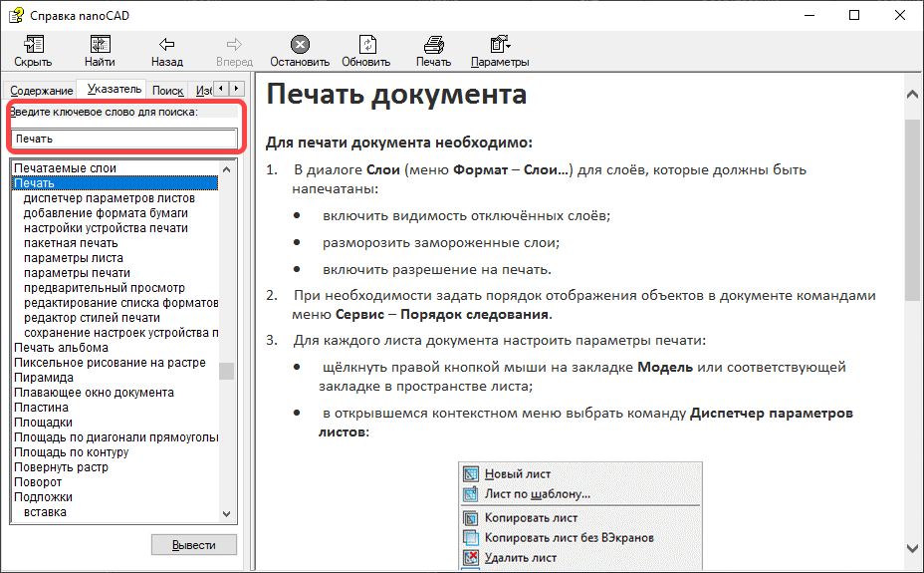Select the пакетная печать subentry
924x573 pixels.
click(x=71, y=243)
